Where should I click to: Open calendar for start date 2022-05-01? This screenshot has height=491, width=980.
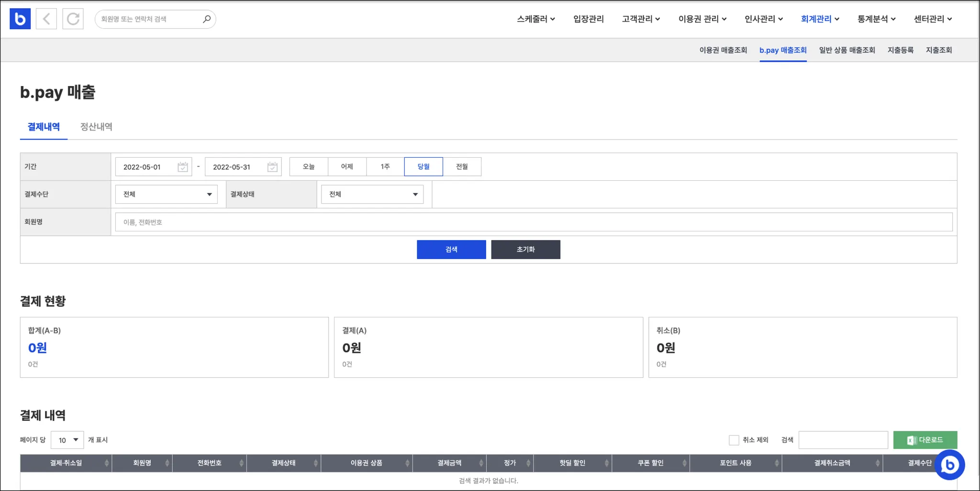[x=182, y=167]
